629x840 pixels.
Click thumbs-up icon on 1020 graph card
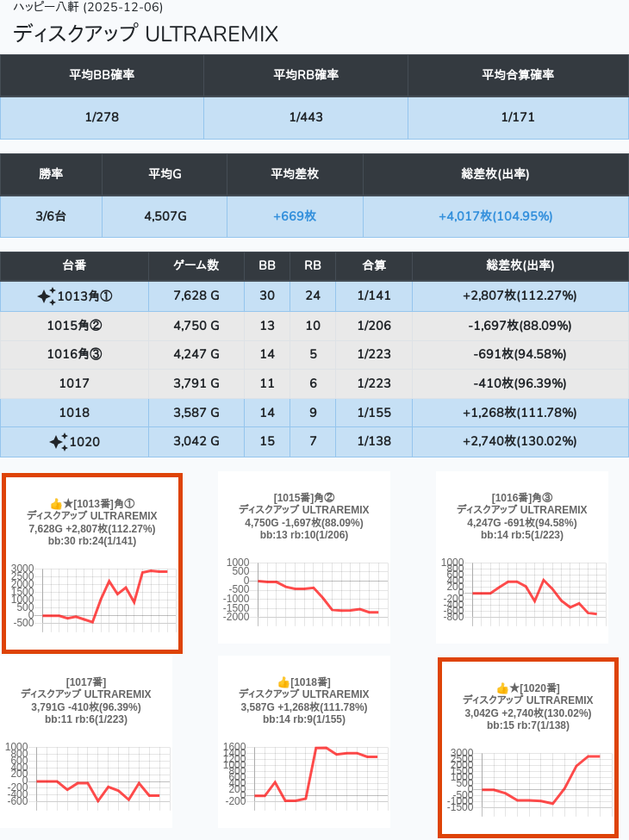pos(502,688)
